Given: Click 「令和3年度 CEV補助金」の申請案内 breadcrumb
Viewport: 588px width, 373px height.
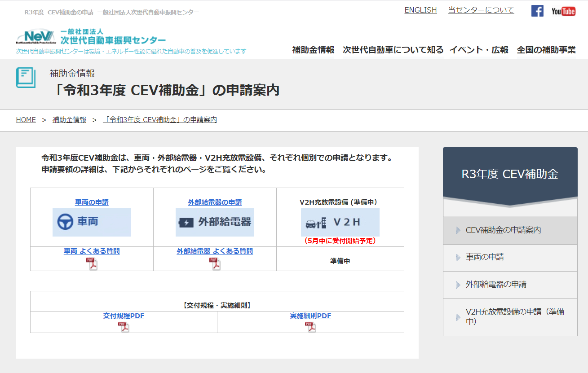Looking at the screenshot, I should click(160, 120).
